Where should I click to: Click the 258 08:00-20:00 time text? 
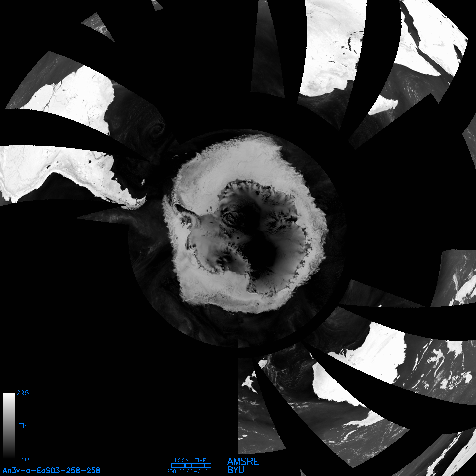tap(189, 471)
